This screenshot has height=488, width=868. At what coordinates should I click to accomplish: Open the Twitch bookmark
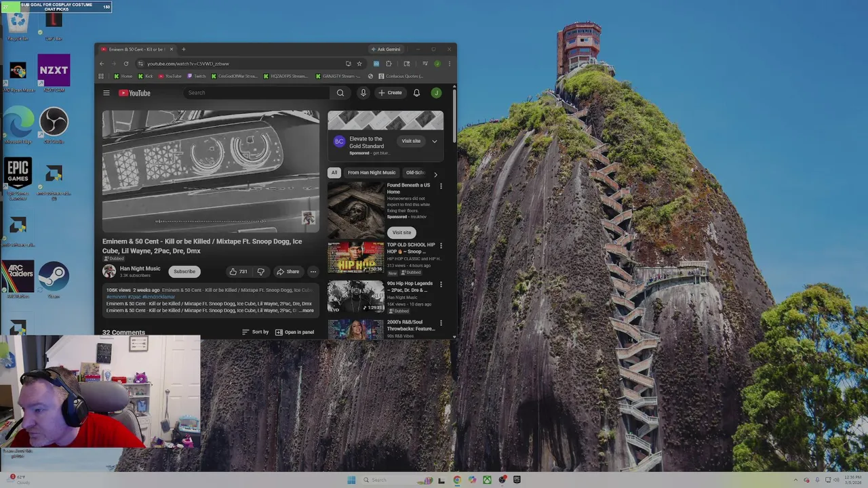click(x=197, y=76)
